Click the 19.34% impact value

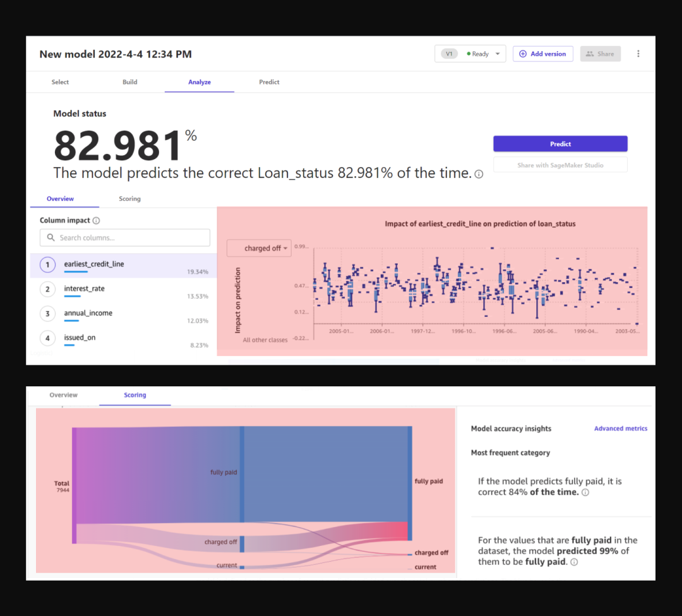click(x=198, y=271)
